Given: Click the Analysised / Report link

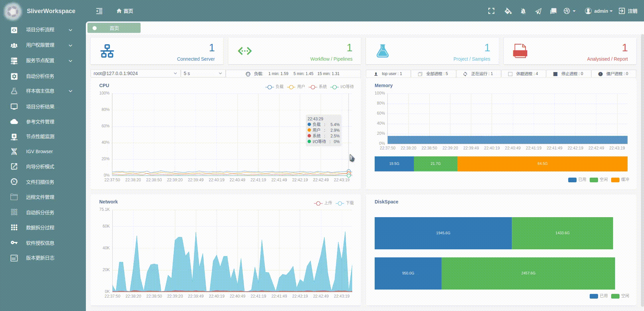Looking at the screenshot, I should pyautogui.click(x=607, y=59).
